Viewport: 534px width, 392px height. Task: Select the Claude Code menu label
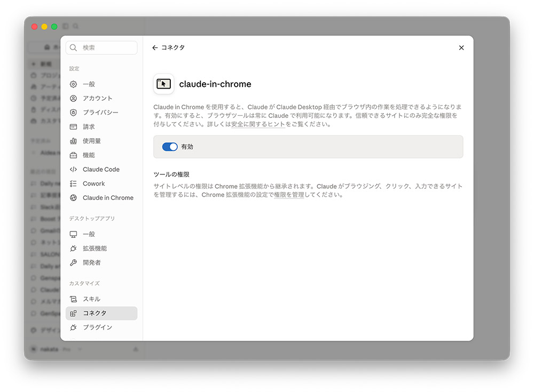(x=101, y=169)
